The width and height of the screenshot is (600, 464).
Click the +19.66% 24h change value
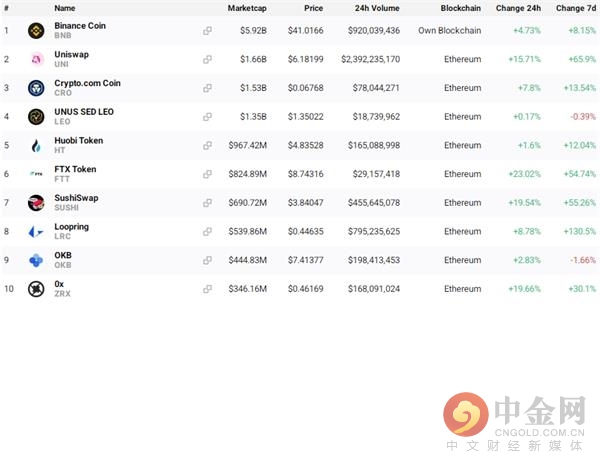[x=524, y=289]
